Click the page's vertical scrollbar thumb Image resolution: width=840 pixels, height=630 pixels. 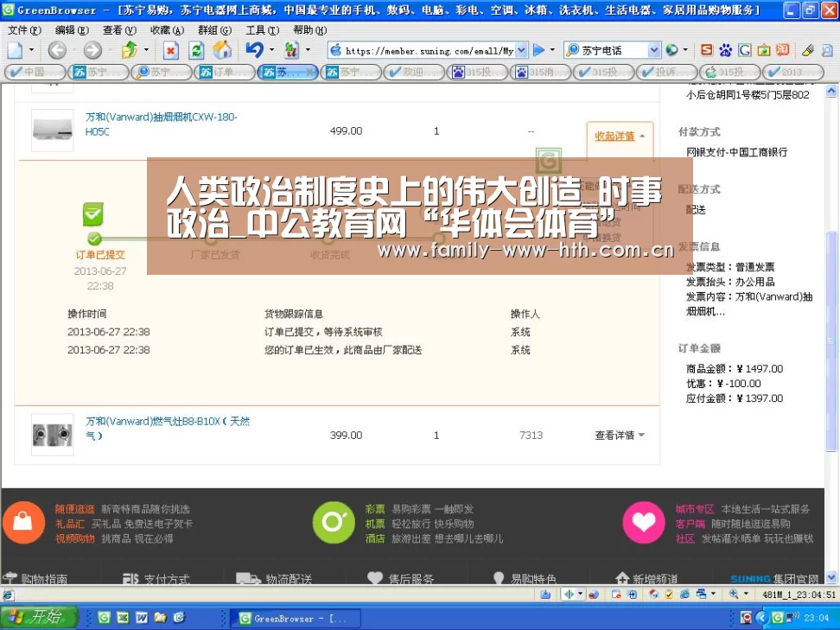pos(831,340)
